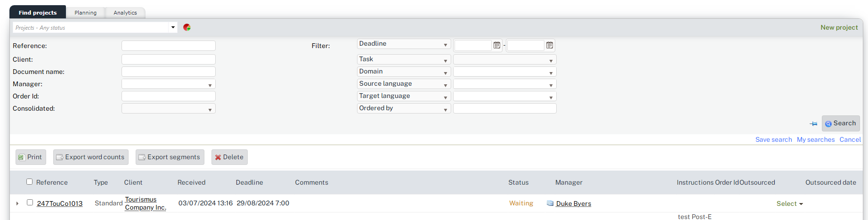Toggle the select-all checkbox in Reference header

pyautogui.click(x=30, y=182)
